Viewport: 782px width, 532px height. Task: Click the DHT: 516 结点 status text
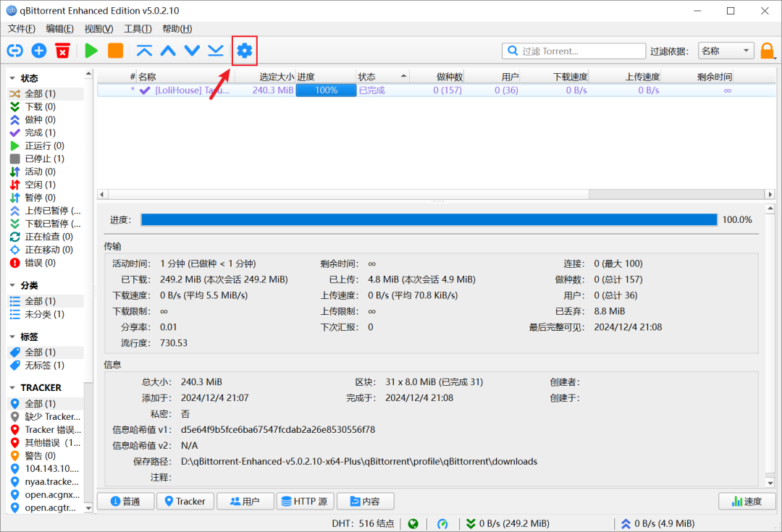pos(363,523)
